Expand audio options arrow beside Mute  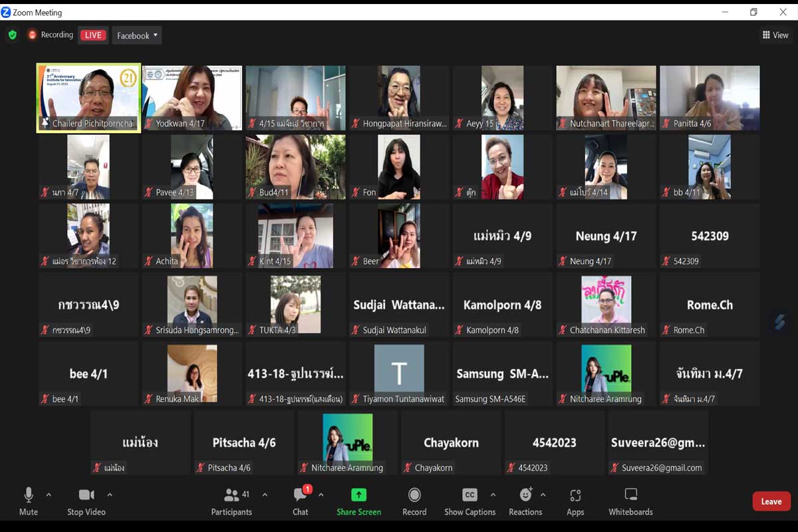[49, 495]
